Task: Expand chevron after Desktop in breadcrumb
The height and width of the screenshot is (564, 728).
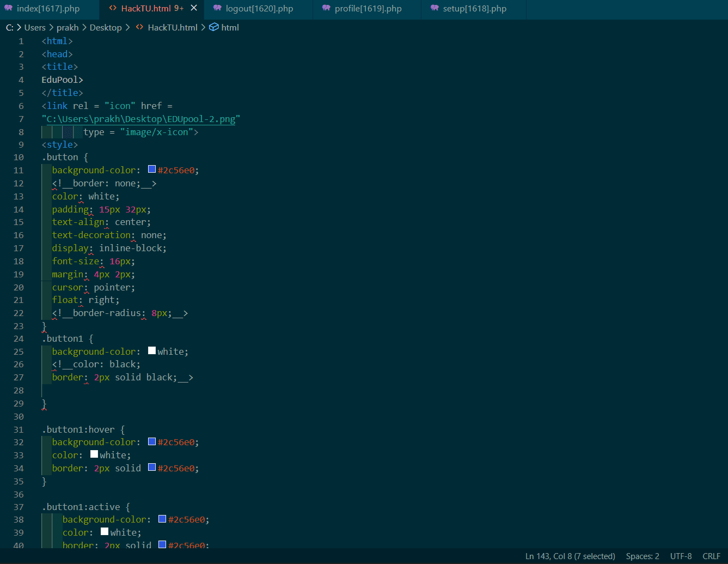Action: [127, 27]
